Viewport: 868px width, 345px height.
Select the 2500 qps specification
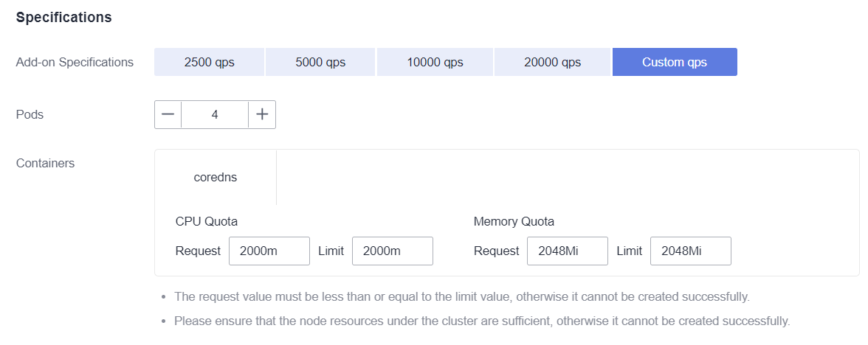click(x=210, y=62)
